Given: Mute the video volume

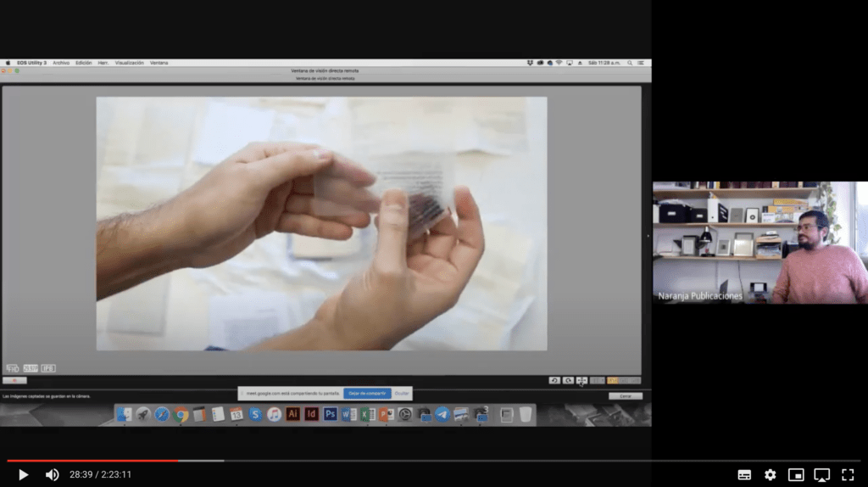Looking at the screenshot, I should pos(52,475).
